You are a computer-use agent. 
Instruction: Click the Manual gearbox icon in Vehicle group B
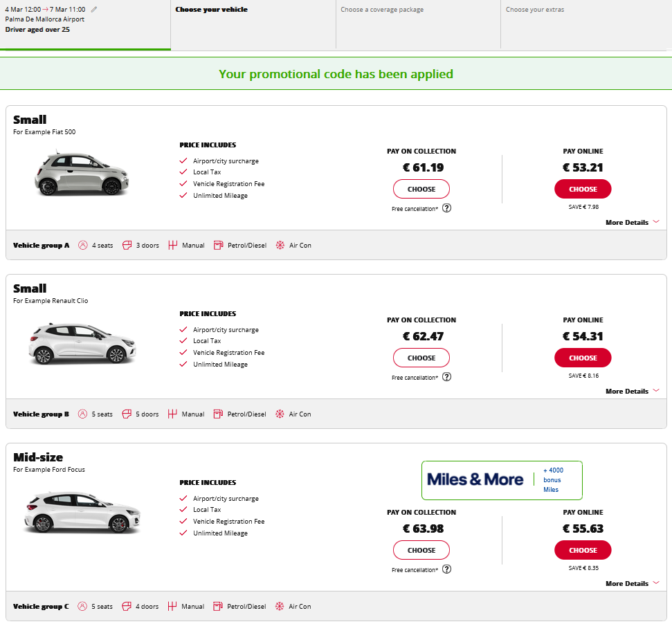(173, 414)
